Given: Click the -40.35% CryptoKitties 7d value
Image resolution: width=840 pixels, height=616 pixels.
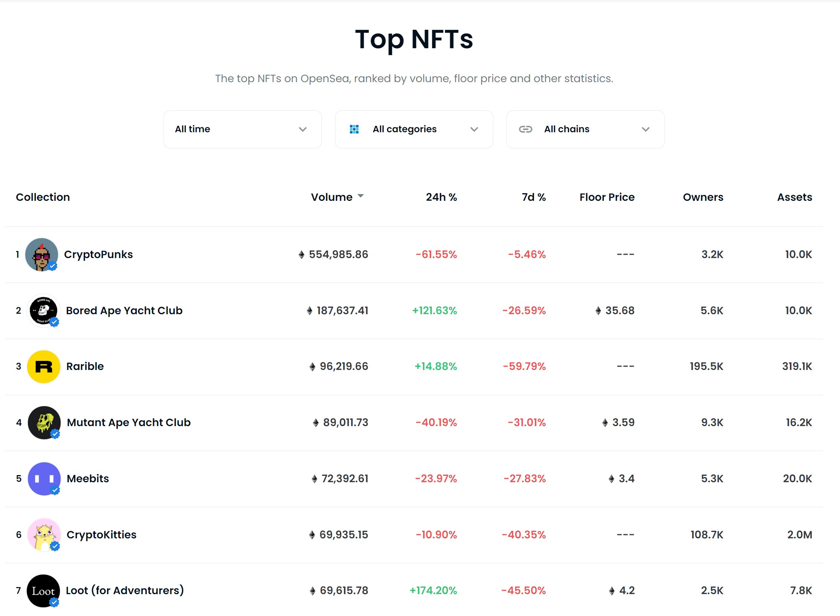Looking at the screenshot, I should click(523, 535).
